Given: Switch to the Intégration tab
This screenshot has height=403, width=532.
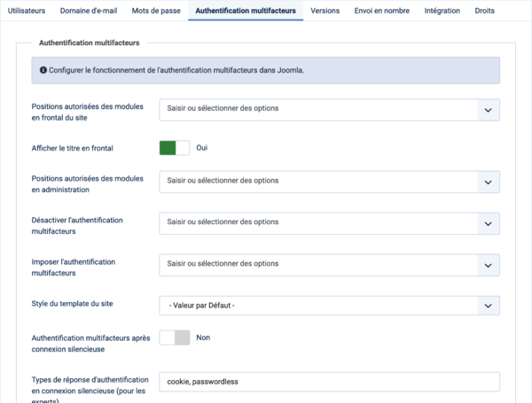Looking at the screenshot, I should (x=442, y=11).
